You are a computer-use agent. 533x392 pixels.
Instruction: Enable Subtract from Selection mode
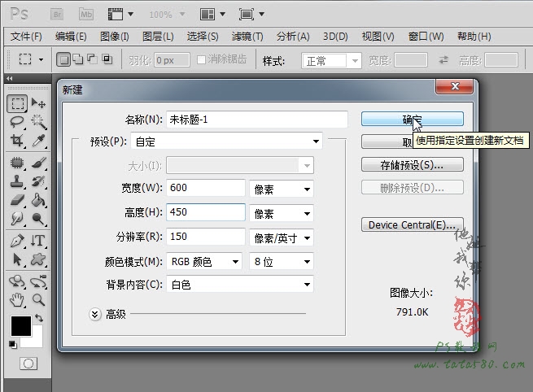coord(92,59)
